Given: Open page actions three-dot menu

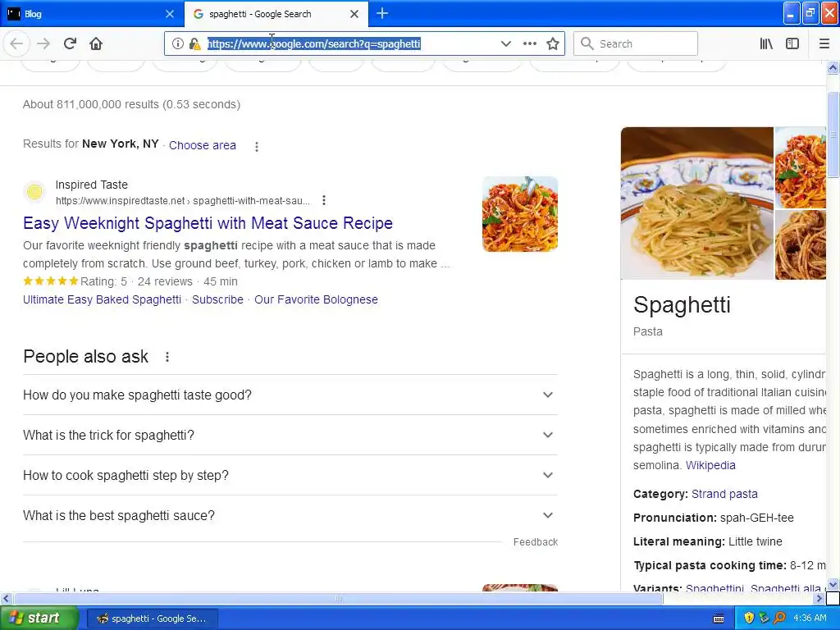Looking at the screenshot, I should tap(529, 43).
